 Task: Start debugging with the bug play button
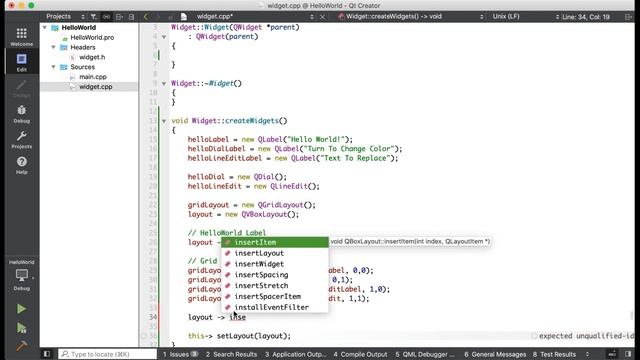click(21, 328)
